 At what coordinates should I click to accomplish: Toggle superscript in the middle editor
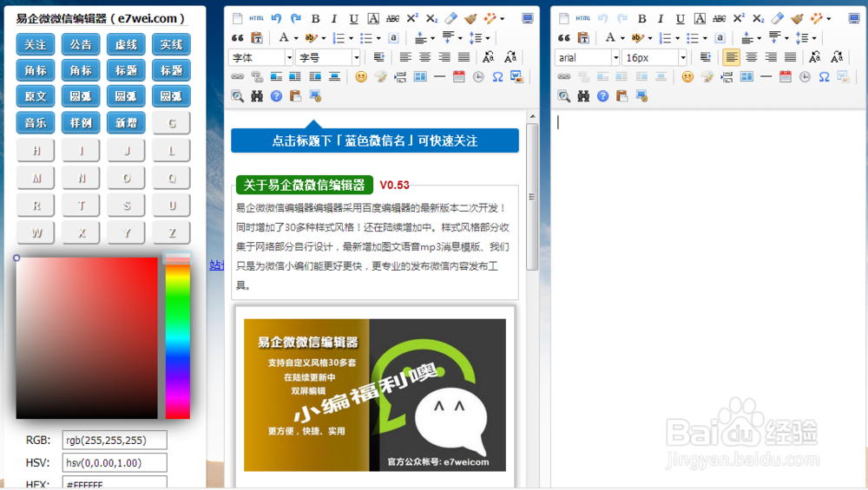(412, 18)
